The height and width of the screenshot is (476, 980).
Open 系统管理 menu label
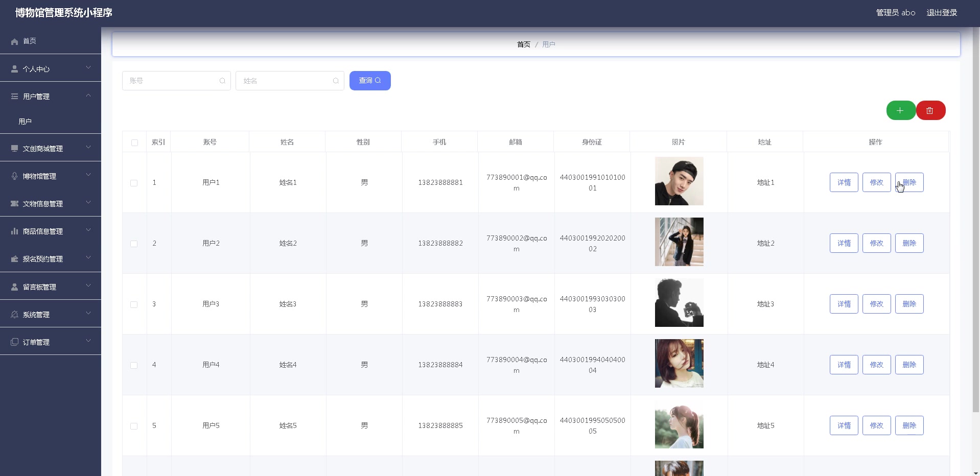tap(36, 315)
